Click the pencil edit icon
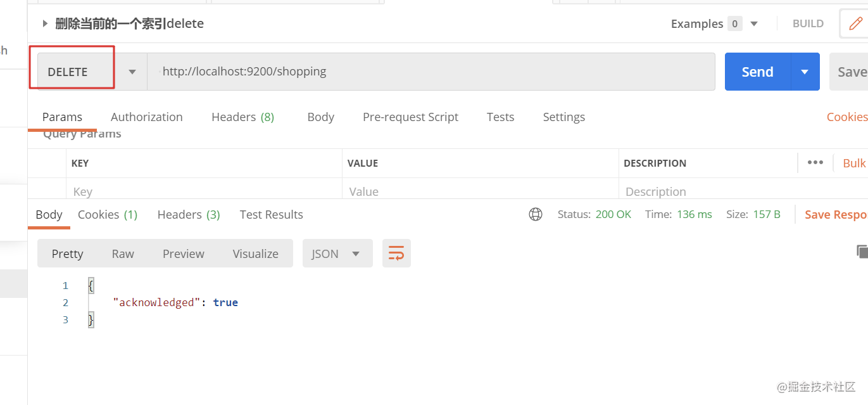This screenshot has width=868, height=405. click(x=855, y=24)
